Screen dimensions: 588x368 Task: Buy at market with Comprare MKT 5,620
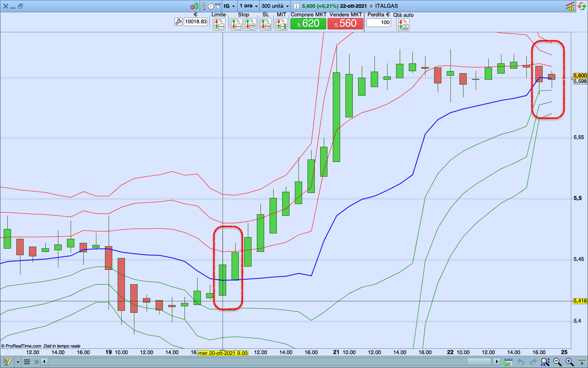[x=308, y=24]
